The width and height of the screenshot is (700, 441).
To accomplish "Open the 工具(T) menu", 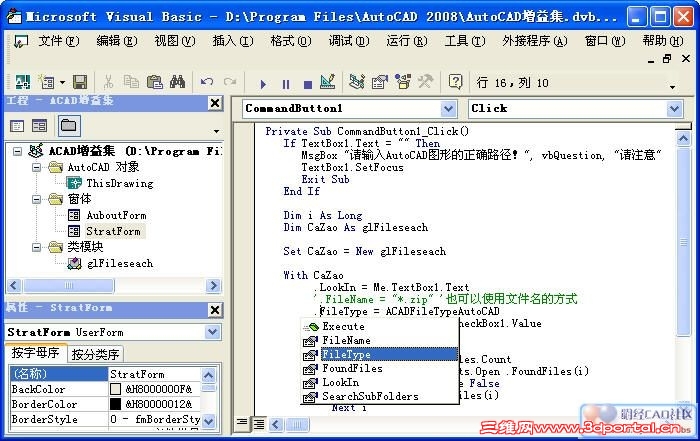I will 465,41.
